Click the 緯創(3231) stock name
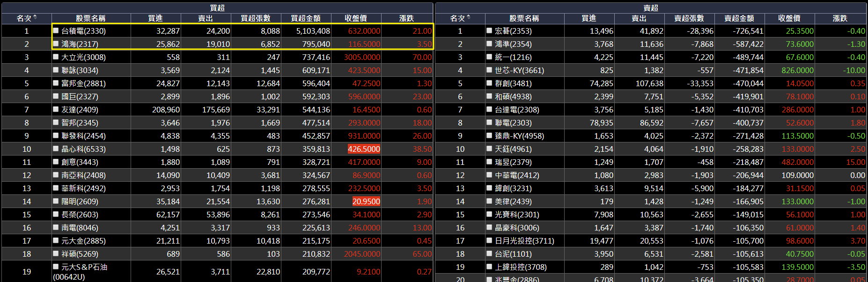868x282 pixels. tap(514, 188)
